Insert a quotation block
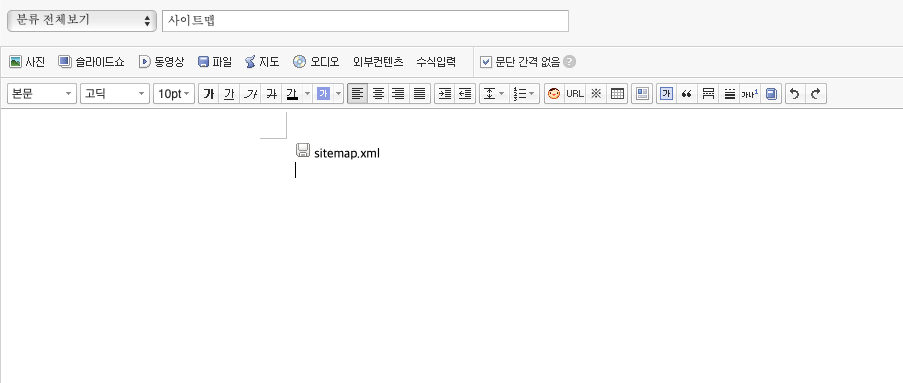The image size is (903, 383). point(686,93)
